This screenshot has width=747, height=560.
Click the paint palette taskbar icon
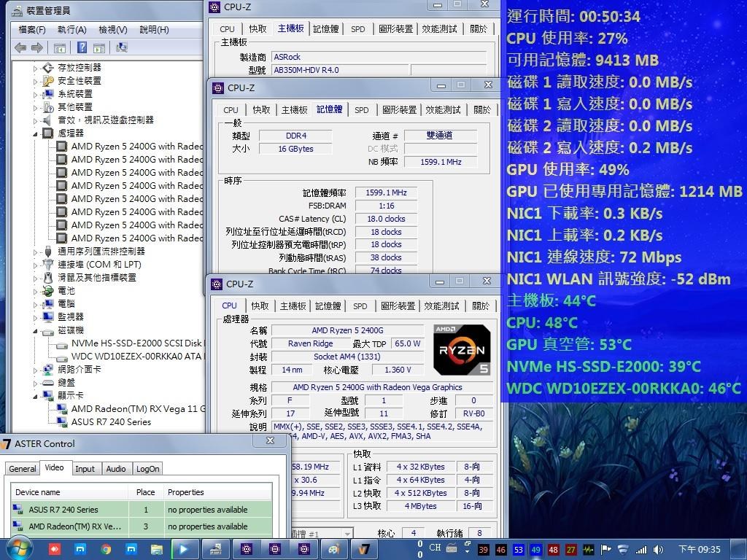coord(333,549)
